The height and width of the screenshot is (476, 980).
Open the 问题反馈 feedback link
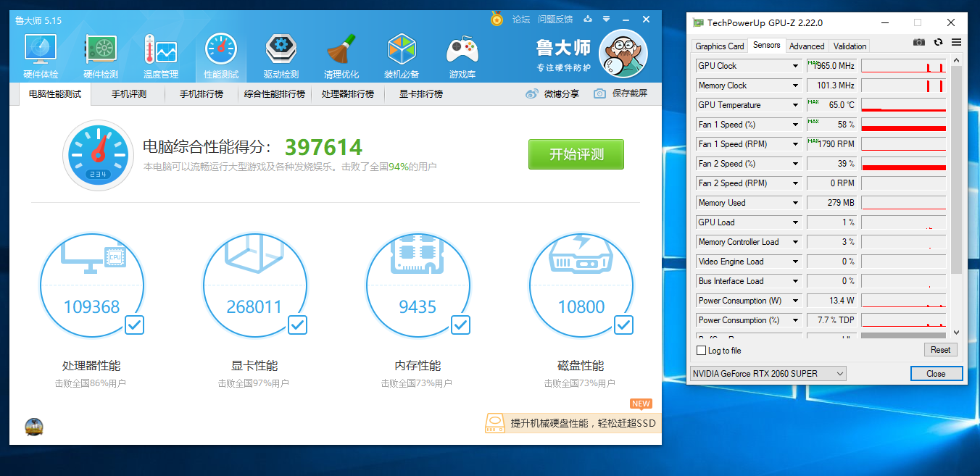click(x=555, y=20)
